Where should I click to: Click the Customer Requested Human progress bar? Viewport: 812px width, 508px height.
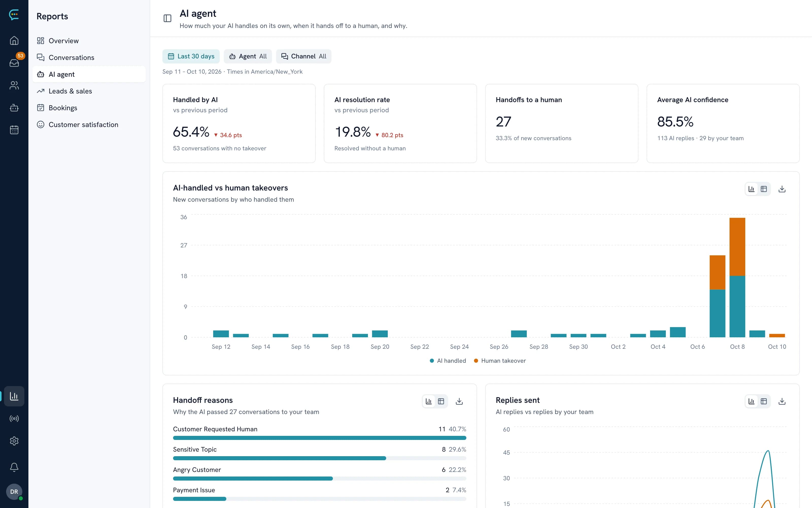pyautogui.click(x=319, y=438)
